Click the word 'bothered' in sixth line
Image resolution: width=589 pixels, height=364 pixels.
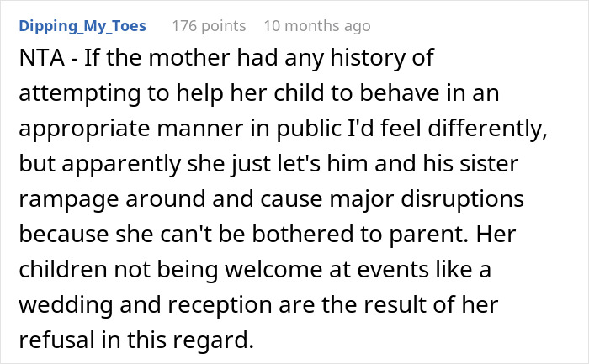pyautogui.click(x=303, y=235)
